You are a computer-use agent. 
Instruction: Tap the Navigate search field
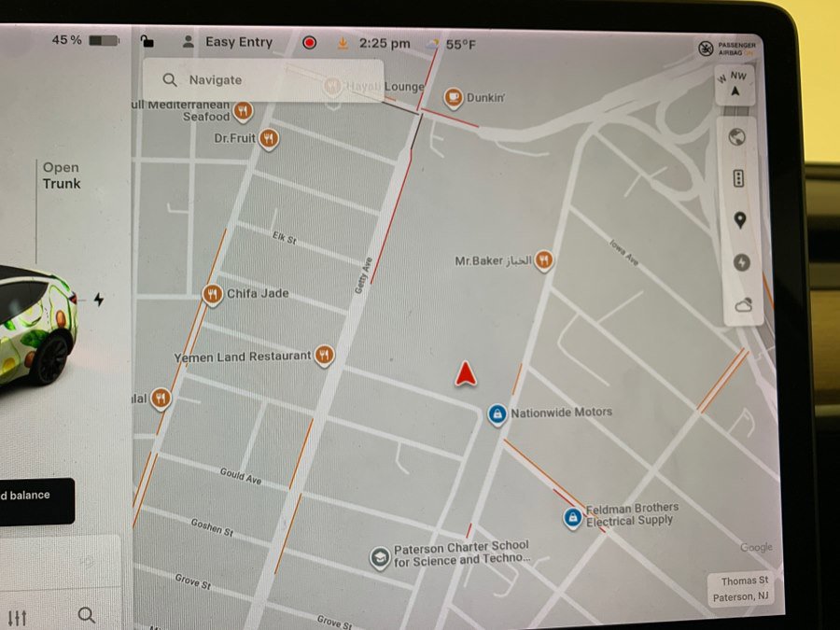(x=263, y=80)
